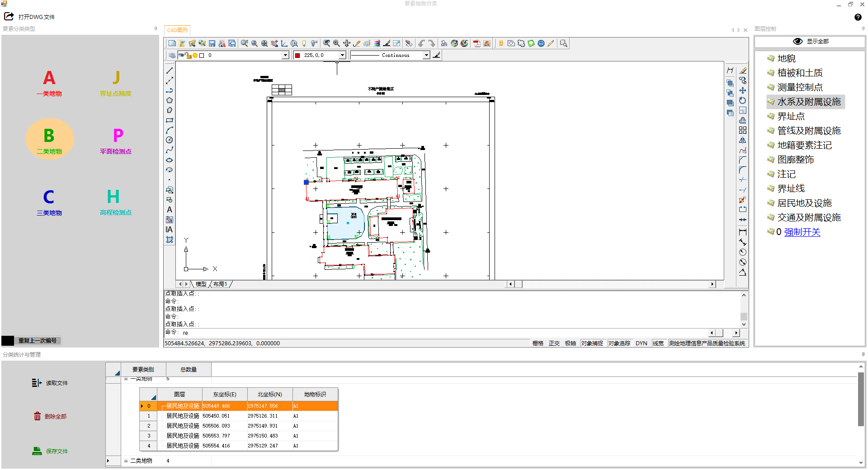Toggle 正交 ortho mode in status bar
This screenshot has width=868, height=470.
pos(554,343)
